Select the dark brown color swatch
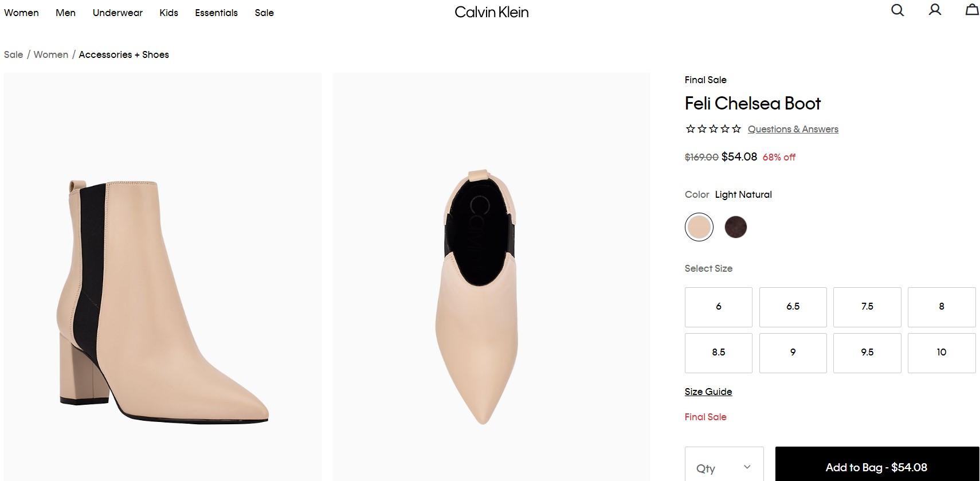 (735, 227)
